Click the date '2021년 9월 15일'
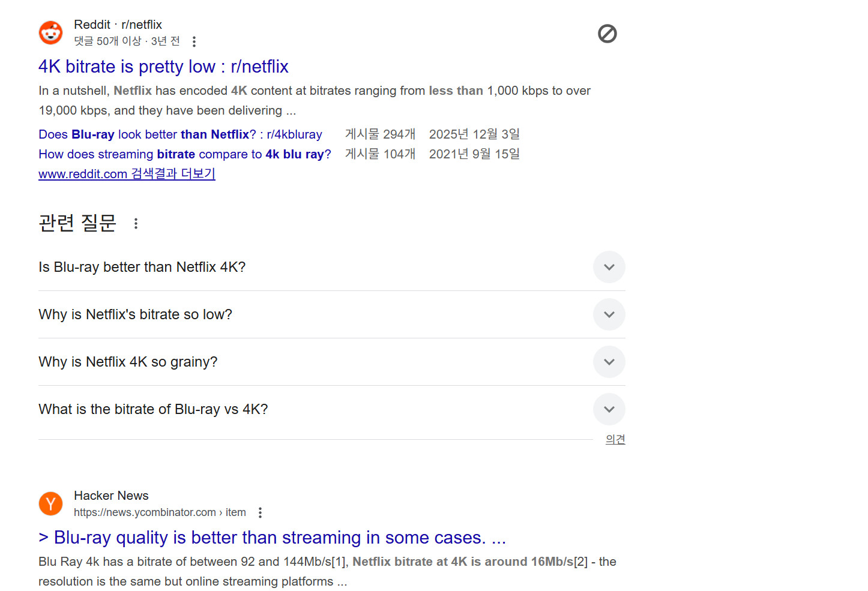The height and width of the screenshot is (591, 868). point(474,154)
